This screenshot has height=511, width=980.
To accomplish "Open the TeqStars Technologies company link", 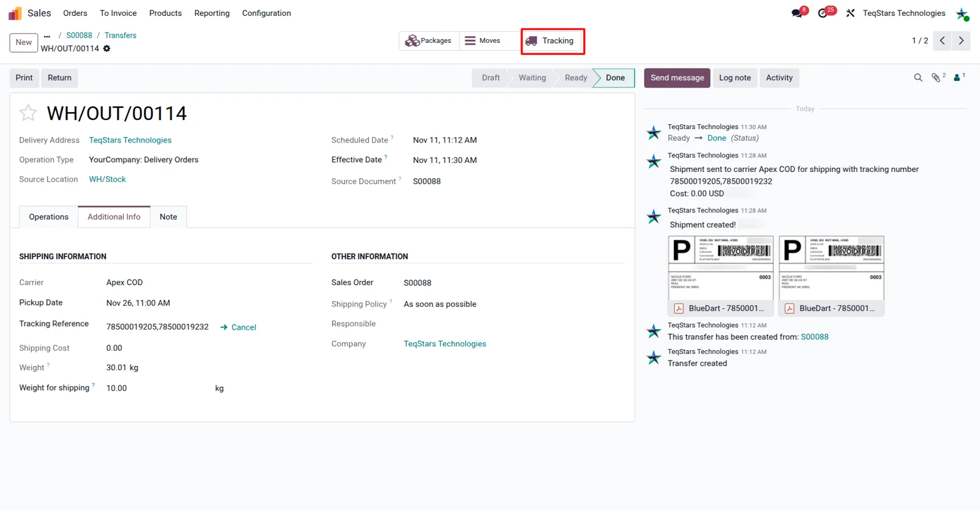I will (x=445, y=344).
